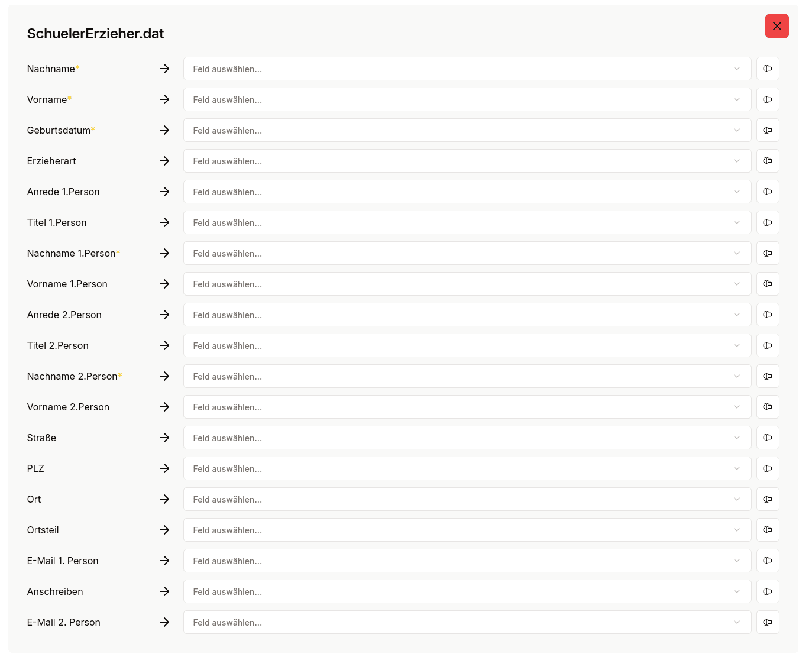The height and width of the screenshot is (657, 812).
Task: Click the text input icon for Erzieherart
Action: pyautogui.click(x=768, y=161)
